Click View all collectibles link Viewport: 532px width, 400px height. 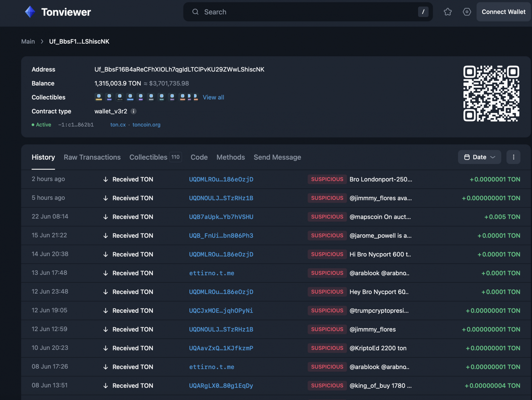click(213, 97)
